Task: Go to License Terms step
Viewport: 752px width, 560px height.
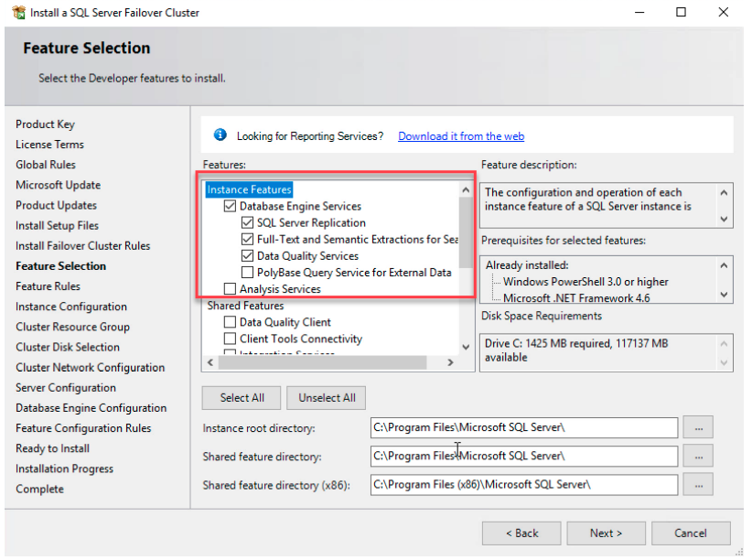Action: [x=49, y=145]
